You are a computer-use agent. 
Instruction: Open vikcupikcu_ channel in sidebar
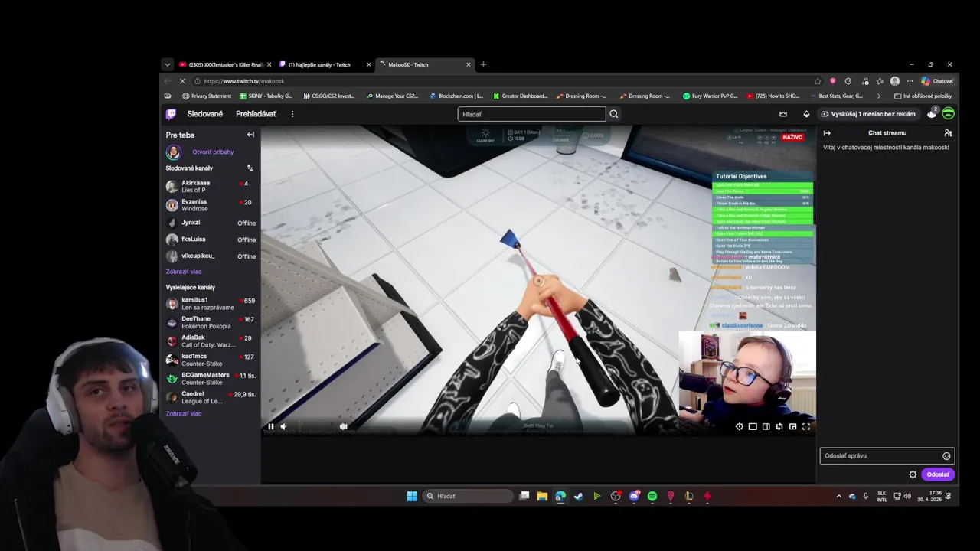point(211,256)
